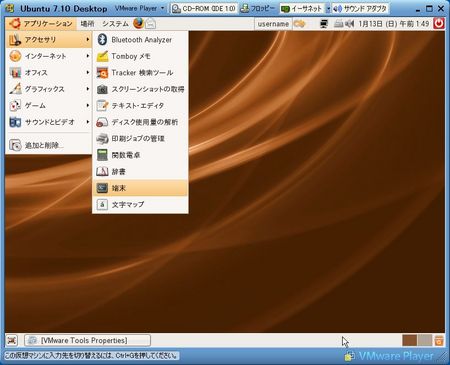Screen dimensions: 450x365
Task: Launch 関数電卓 calculator entry
Action: coord(140,155)
